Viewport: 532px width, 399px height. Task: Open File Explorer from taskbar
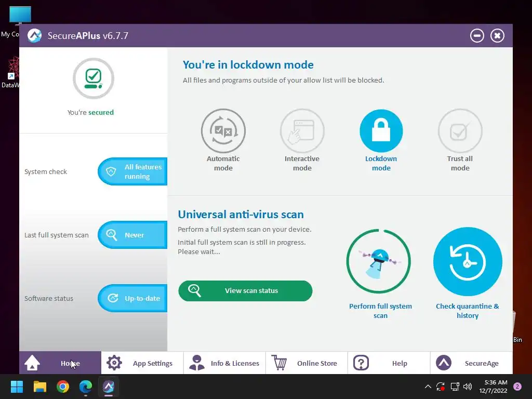pyautogui.click(x=39, y=387)
